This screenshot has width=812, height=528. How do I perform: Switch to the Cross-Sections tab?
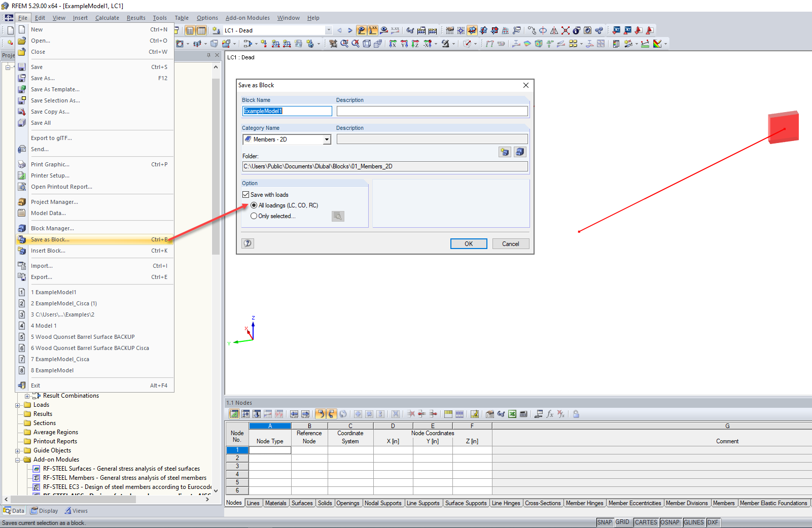click(x=543, y=503)
